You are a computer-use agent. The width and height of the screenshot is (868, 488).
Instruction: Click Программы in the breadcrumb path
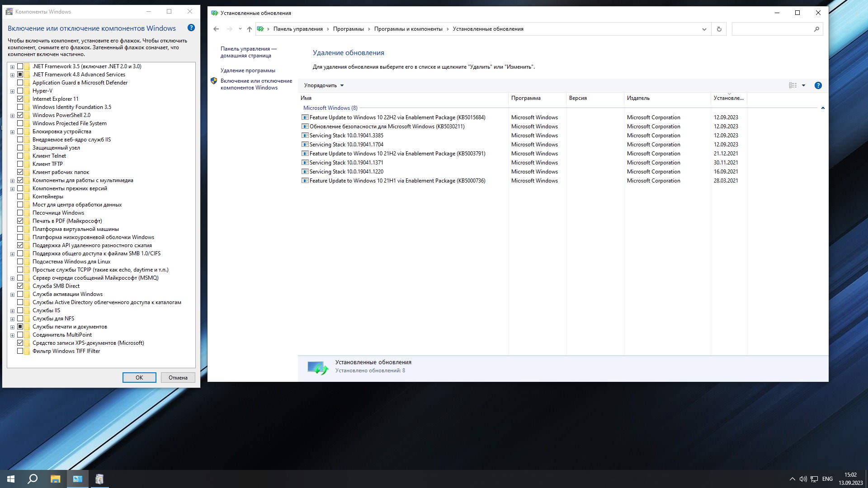click(348, 29)
